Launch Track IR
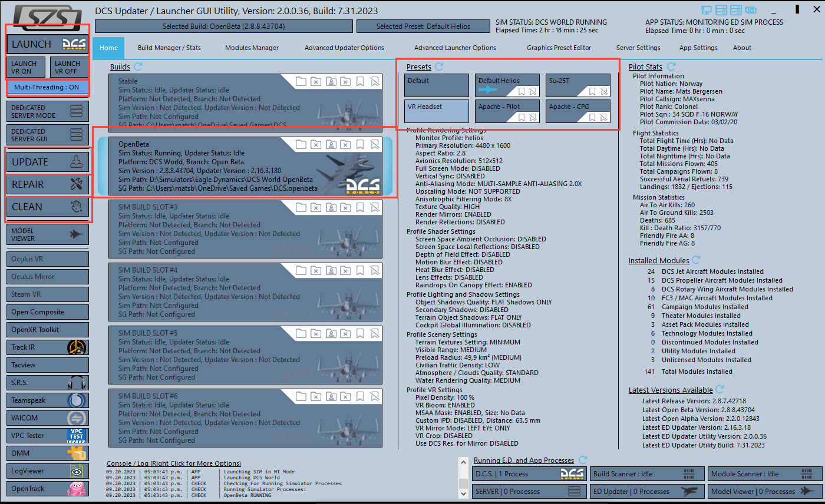 (x=48, y=347)
